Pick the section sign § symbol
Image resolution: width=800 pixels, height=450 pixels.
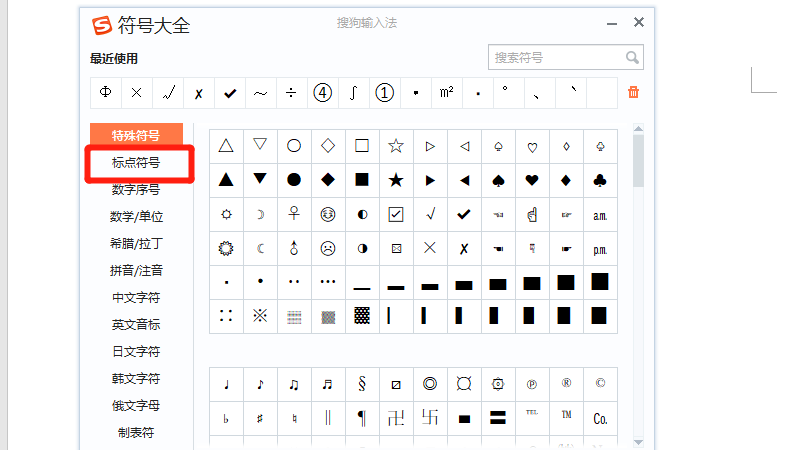pos(362,383)
